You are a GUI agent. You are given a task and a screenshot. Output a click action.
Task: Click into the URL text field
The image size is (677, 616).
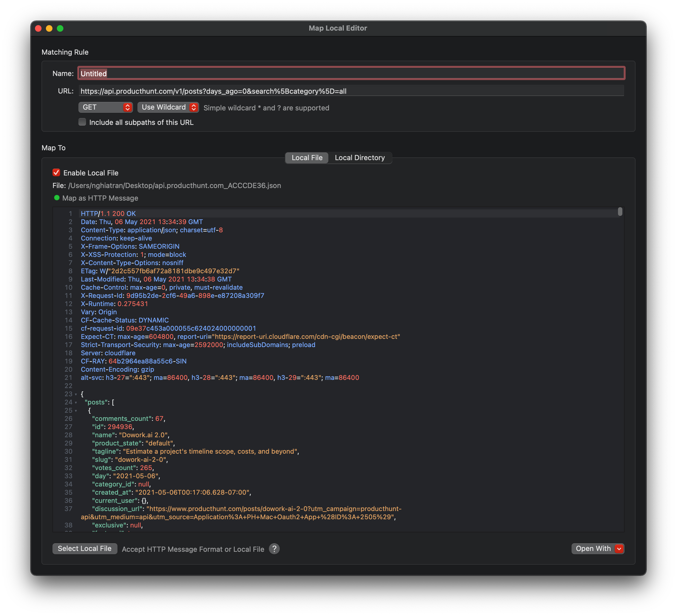351,91
